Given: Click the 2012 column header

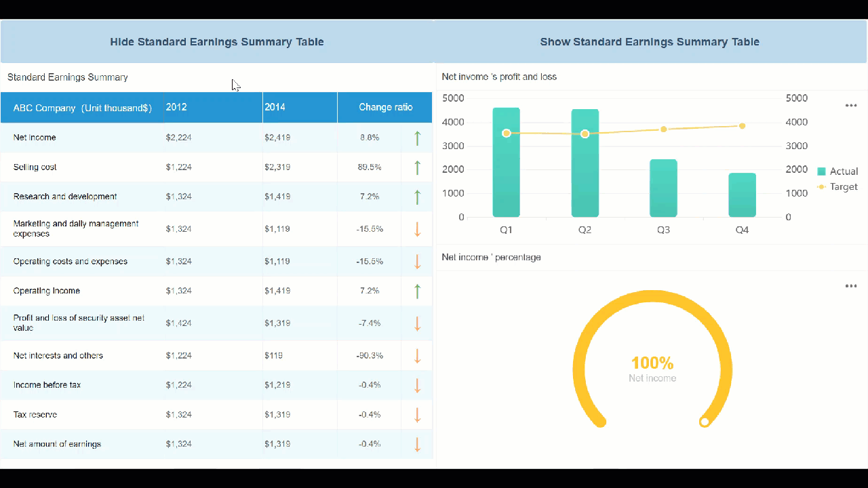Looking at the screenshot, I should click(213, 108).
